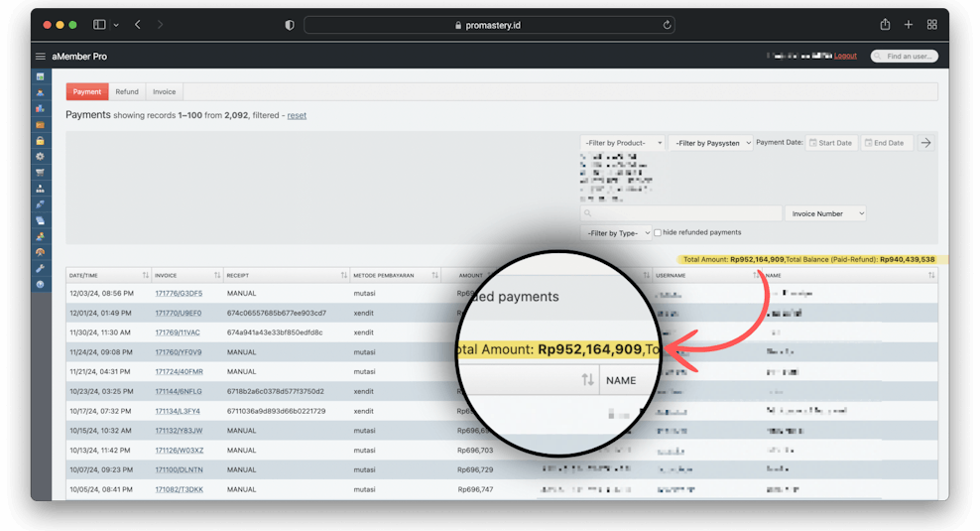
Task: Sort by the METODE PEMBAYARAN column arrows
Action: click(x=435, y=275)
